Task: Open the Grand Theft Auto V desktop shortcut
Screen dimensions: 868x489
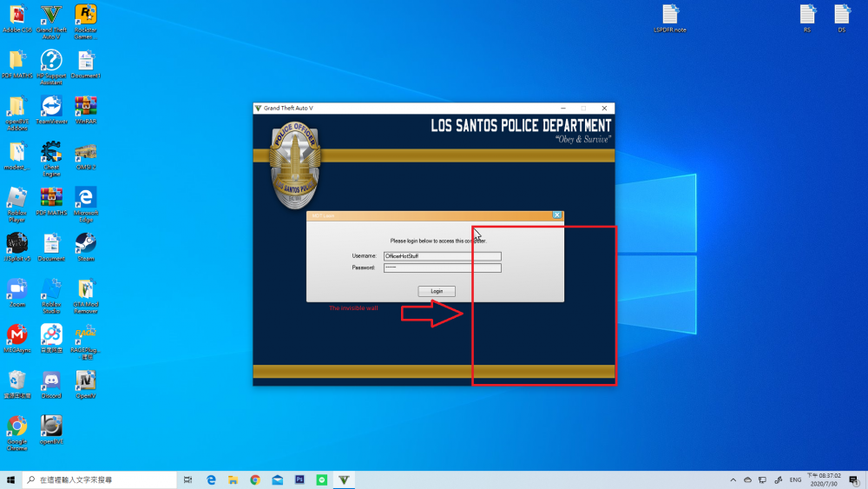Action: pos(51,23)
